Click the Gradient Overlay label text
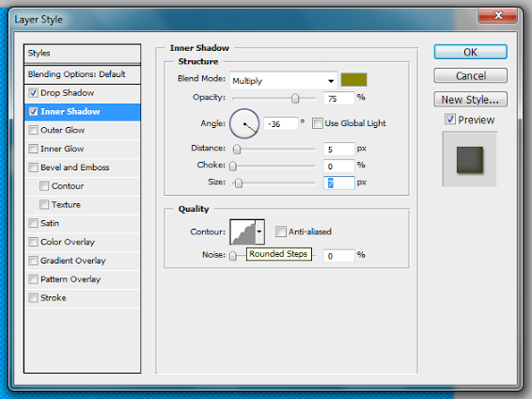 point(73,261)
